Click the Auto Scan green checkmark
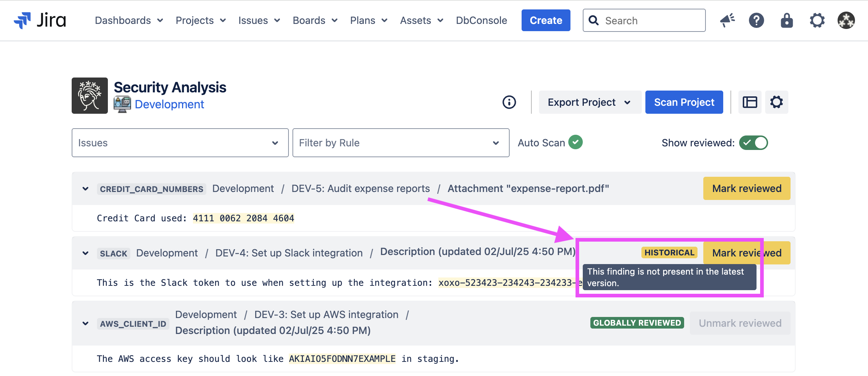The width and height of the screenshot is (868, 376). (575, 142)
